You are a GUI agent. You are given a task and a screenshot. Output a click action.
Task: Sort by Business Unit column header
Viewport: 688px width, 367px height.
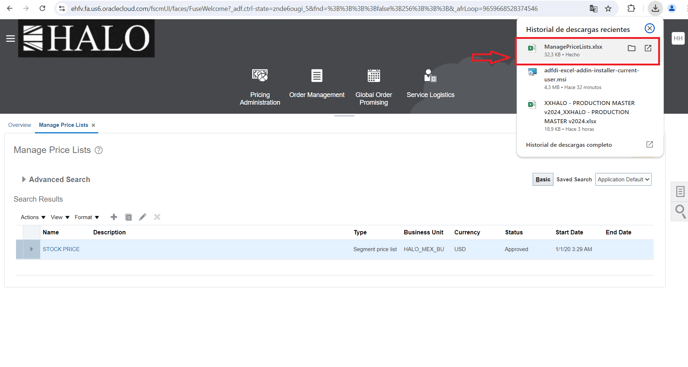(423, 232)
